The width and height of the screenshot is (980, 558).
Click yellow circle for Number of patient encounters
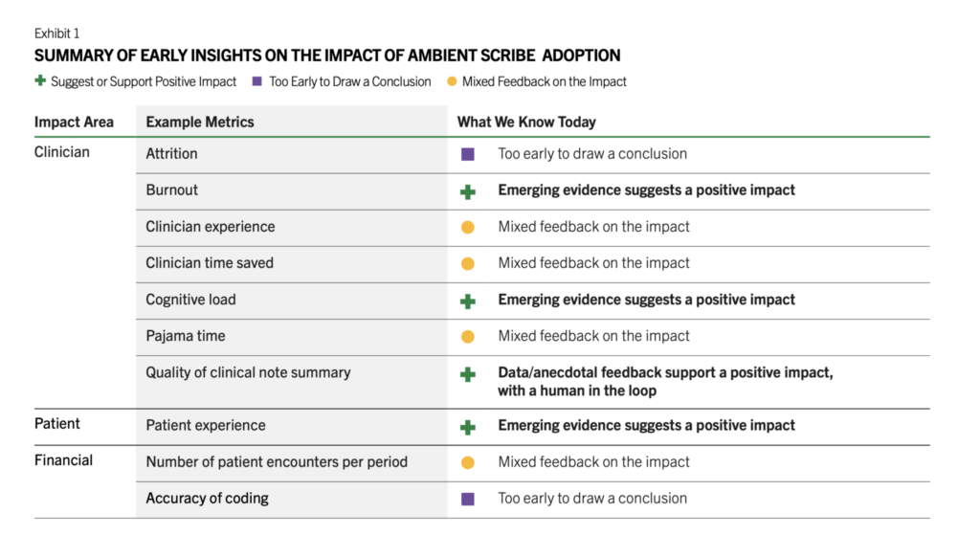[467, 463]
